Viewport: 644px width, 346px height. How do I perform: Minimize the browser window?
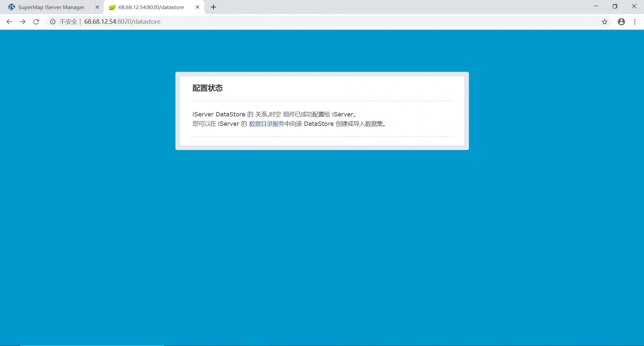tap(596, 6)
